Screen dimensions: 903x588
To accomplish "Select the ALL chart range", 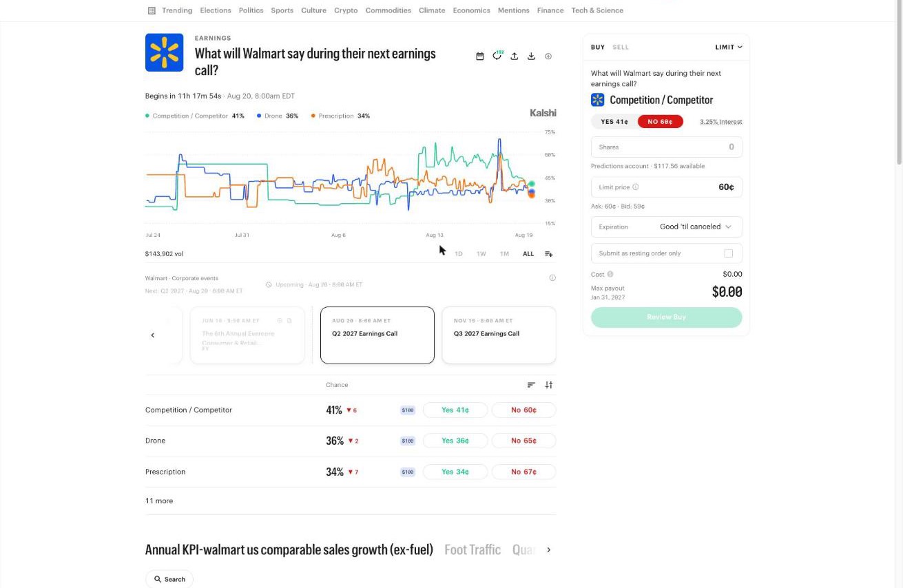I will pyautogui.click(x=528, y=254).
